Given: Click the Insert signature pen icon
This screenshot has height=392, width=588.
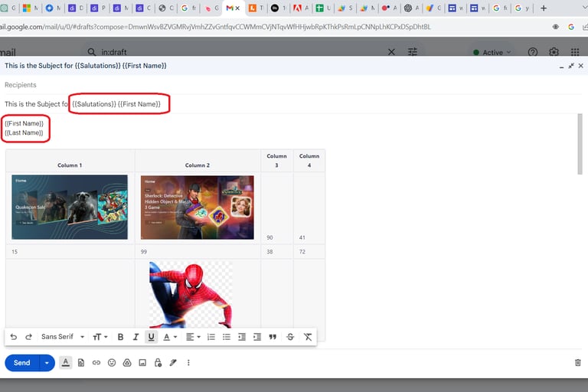Looking at the screenshot, I should (x=173, y=363).
